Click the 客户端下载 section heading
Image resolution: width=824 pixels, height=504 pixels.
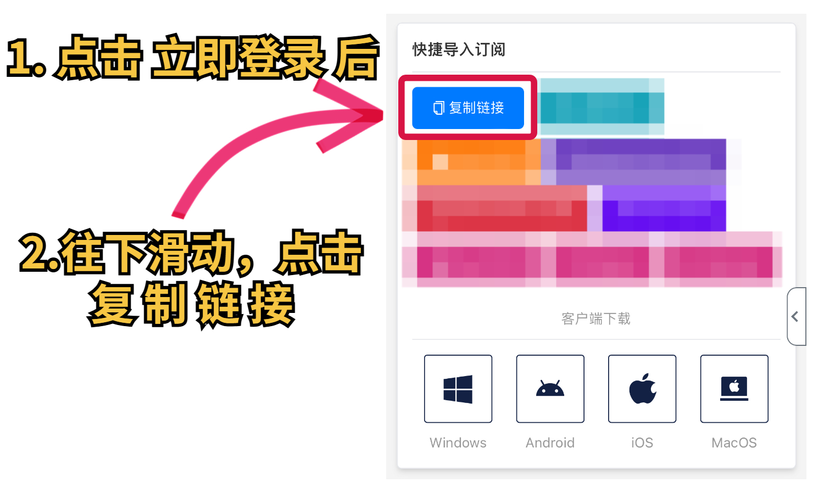(x=596, y=318)
